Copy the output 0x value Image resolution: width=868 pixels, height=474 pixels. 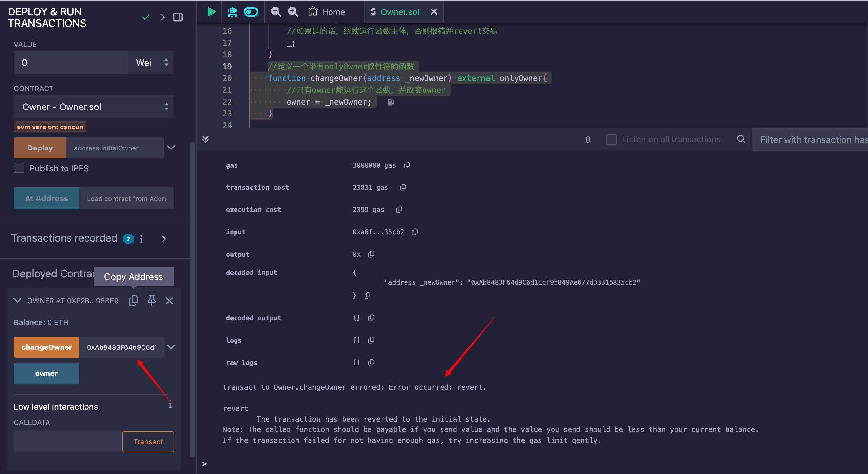click(371, 254)
